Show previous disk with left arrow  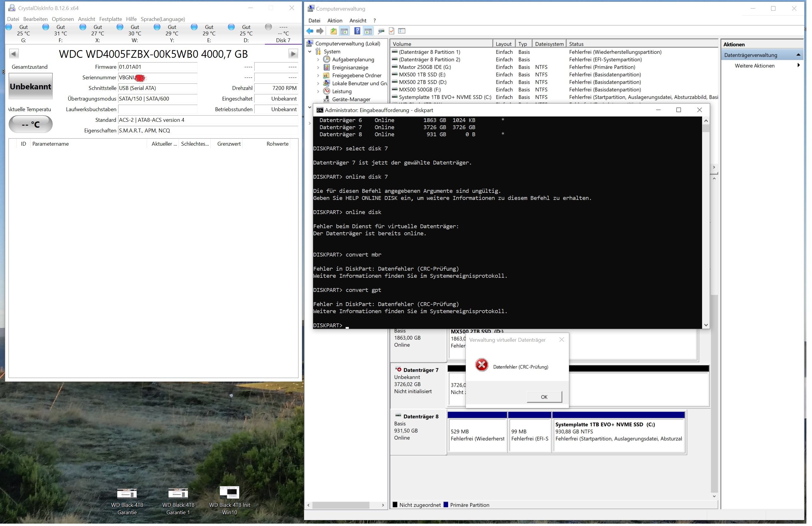coord(14,54)
